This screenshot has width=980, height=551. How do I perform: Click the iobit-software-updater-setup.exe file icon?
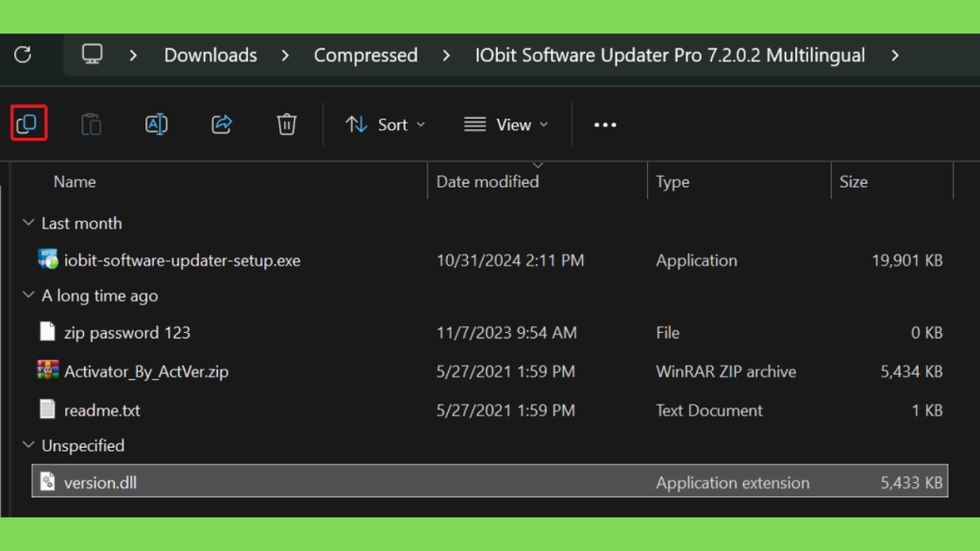(48, 258)
